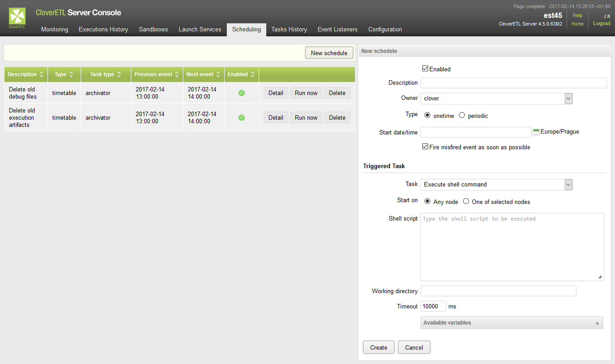Click the New schedule button
Screen dimensions: 615x364
pos(329,53)
